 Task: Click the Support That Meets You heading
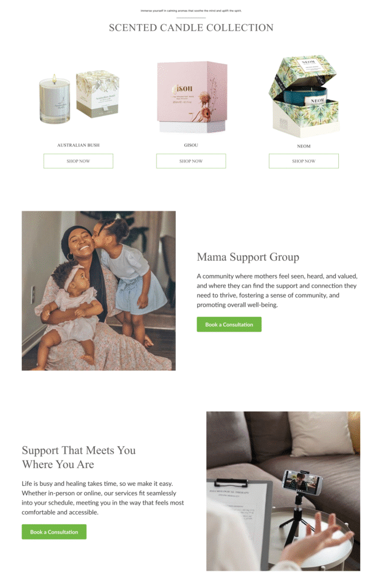pos(79,457)
